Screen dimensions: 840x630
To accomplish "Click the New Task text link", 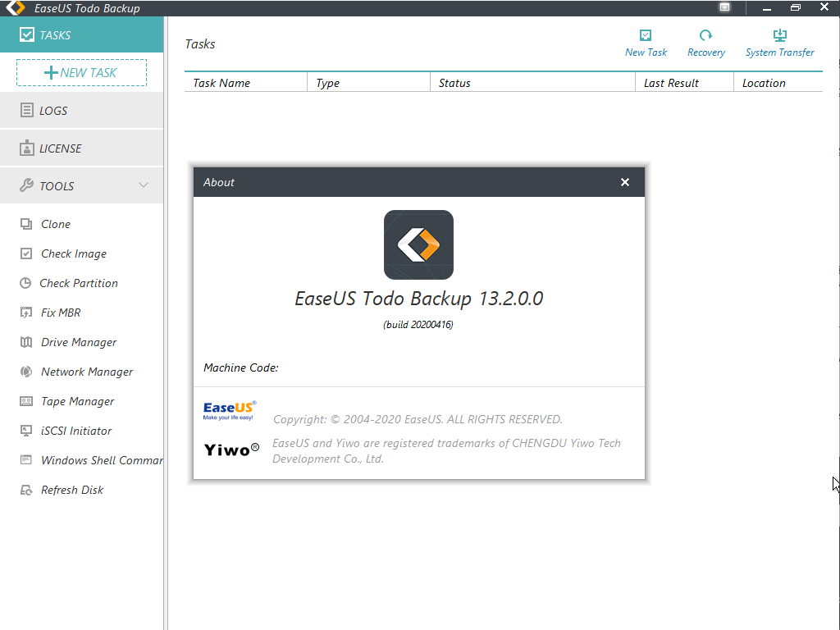I will click(646, 52).
